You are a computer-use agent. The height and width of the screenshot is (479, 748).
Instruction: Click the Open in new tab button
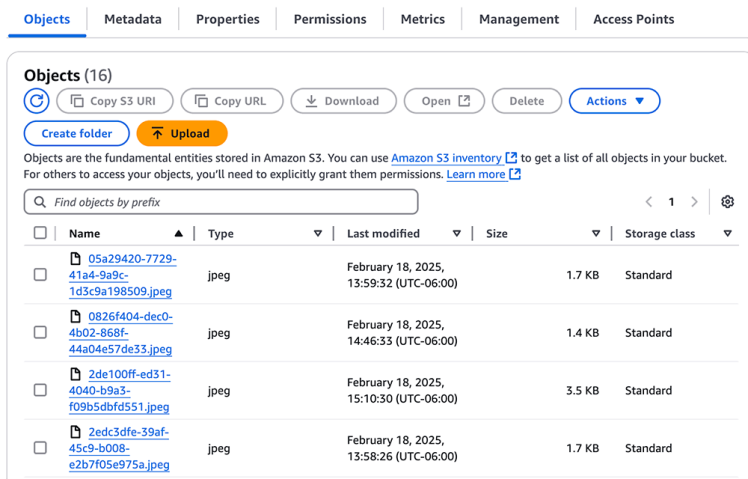[x=445, y=101]
